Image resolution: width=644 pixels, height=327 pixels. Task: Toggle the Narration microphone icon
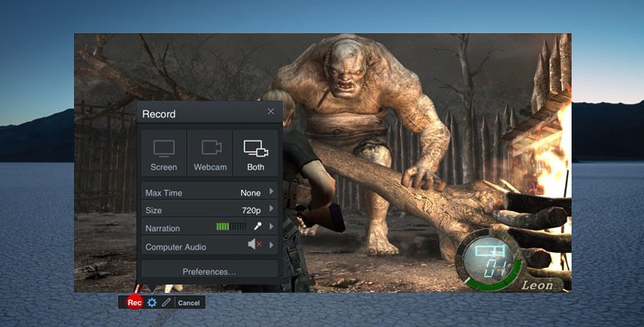(x=258, y=226)
